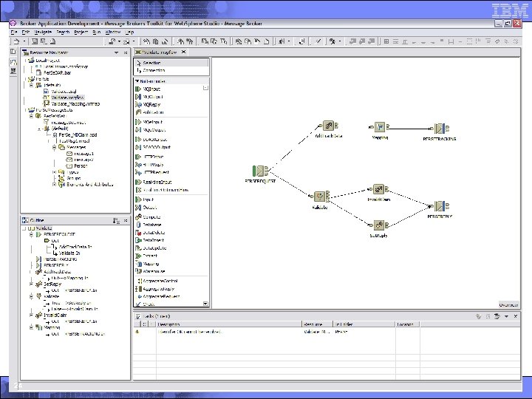Viewport: 532px width, 399px height.
Task: Collapse PERSEREQUEST node in Outline tree
Action: tap(31, 234)
